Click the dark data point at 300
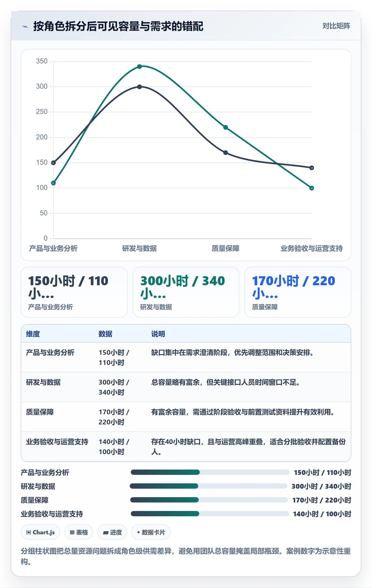 (139, 87)
